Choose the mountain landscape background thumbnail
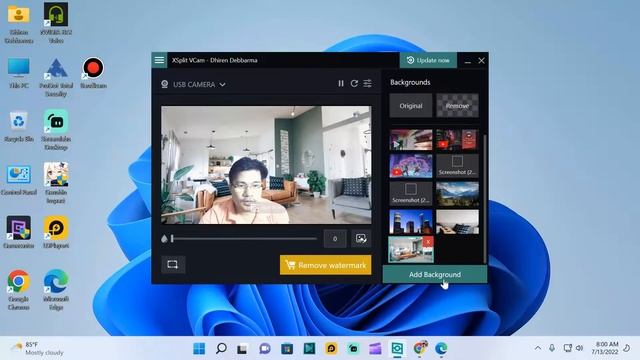The width and height of the screenshot is (640, 360). point(457,194)
